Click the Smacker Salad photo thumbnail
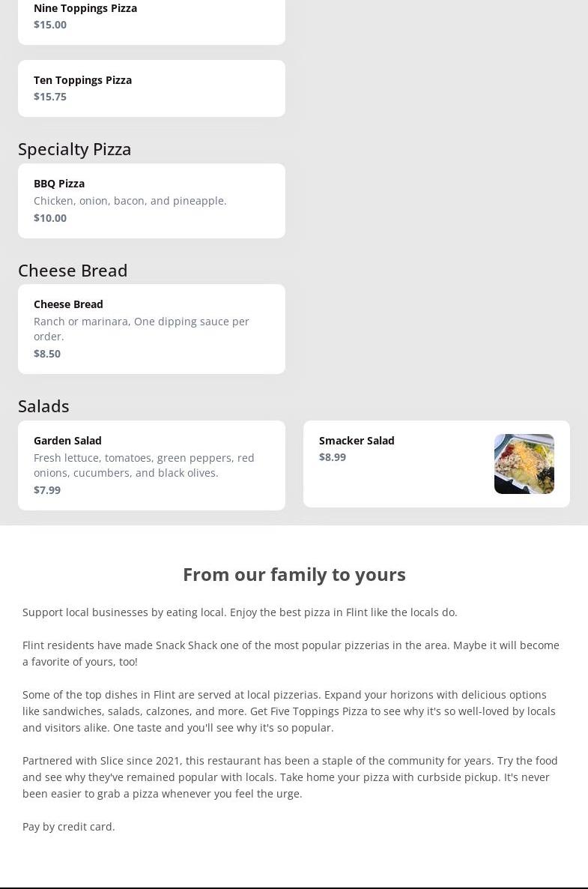The image size is (588, 889). pyautogui.click(x=524, y=464)
